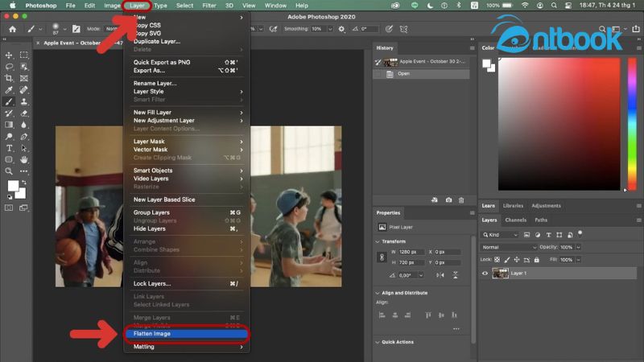Pick a color in the color field
This screenshot has height=362, width=644.
(x=559, y=124)
